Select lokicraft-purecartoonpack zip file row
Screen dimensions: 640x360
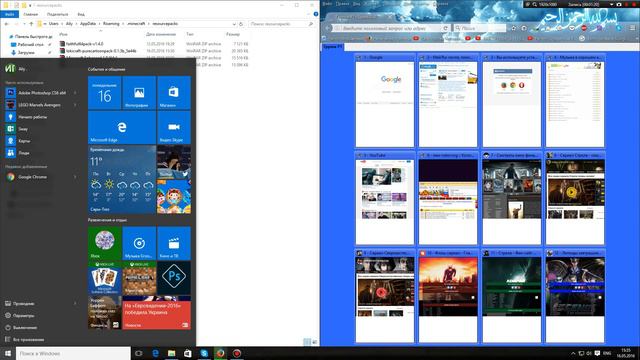point(154,51)
